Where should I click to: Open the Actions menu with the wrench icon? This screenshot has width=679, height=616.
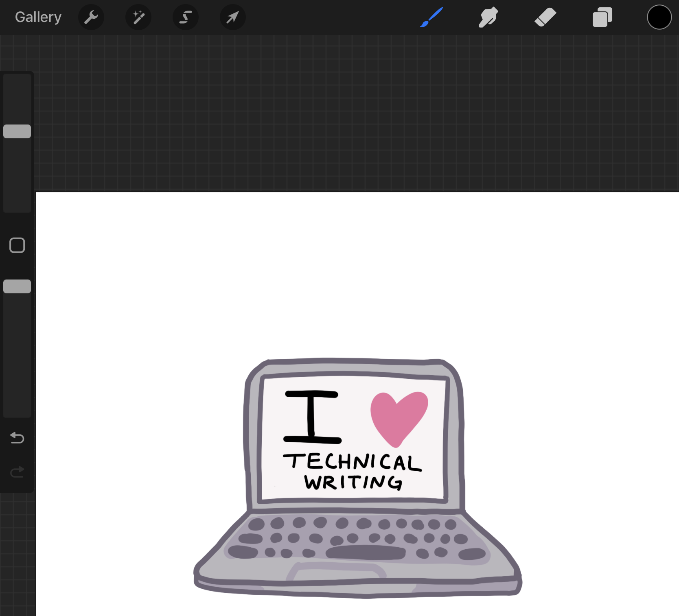pyautogui.click(x=91, y=17)
